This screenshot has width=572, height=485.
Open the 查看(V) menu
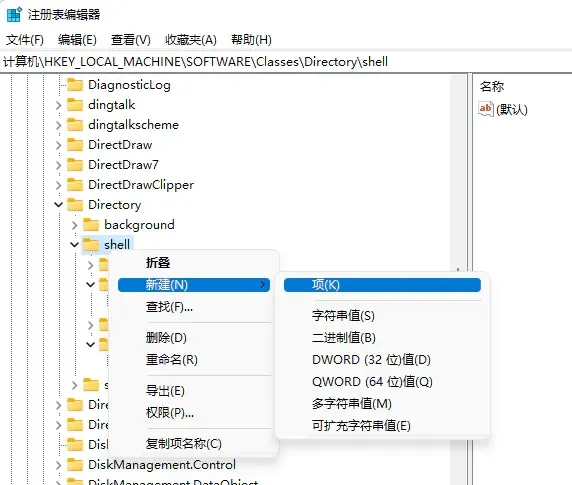[x=131, y=40]
